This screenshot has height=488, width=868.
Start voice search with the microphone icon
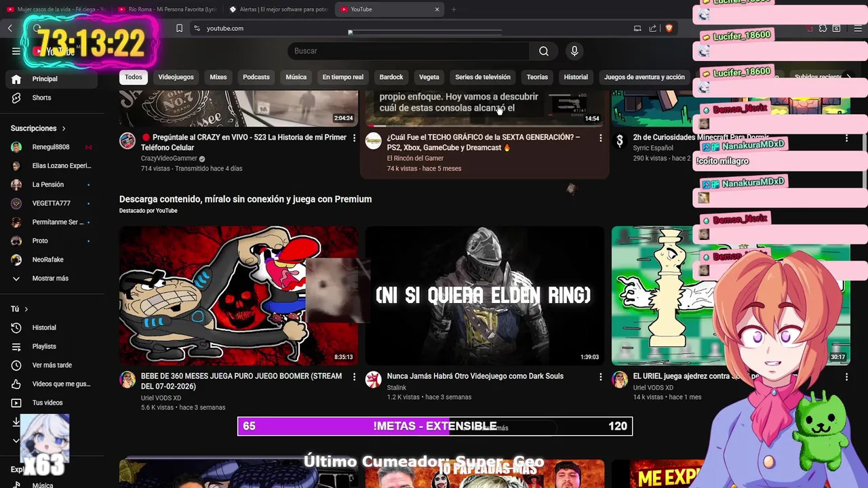[x=574, y=51]
